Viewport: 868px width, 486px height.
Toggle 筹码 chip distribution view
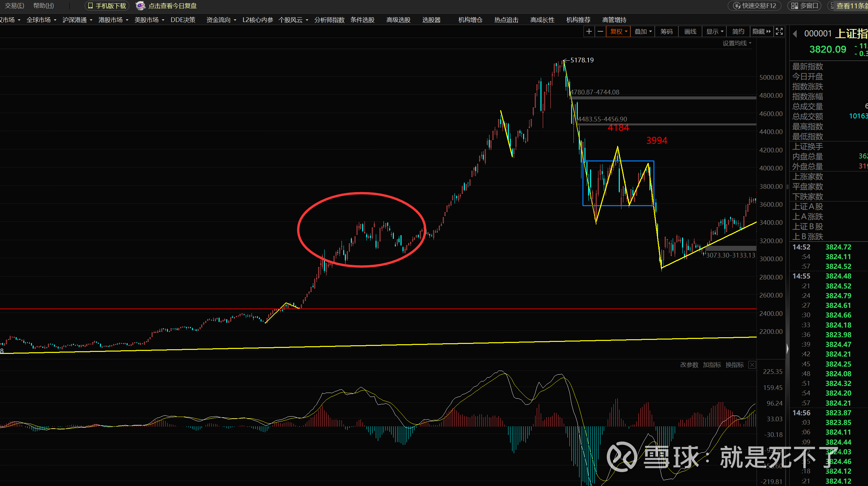click(666, 31)
